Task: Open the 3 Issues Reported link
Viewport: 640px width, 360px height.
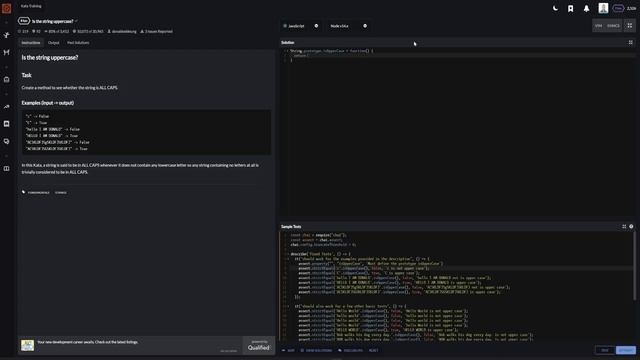Action: tap(156, 31)
